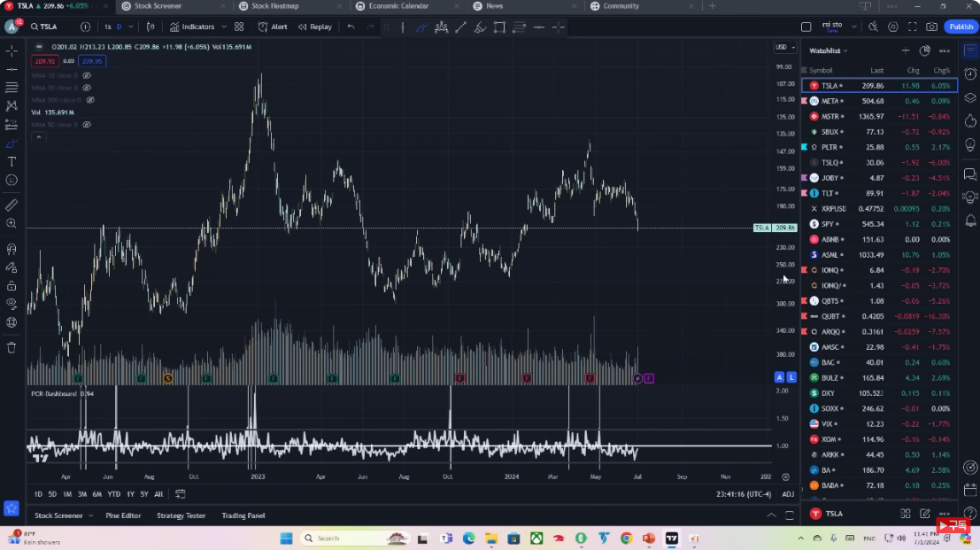
Task: Toggle auto scale with the A button
Action: click(x=779, y=377)
